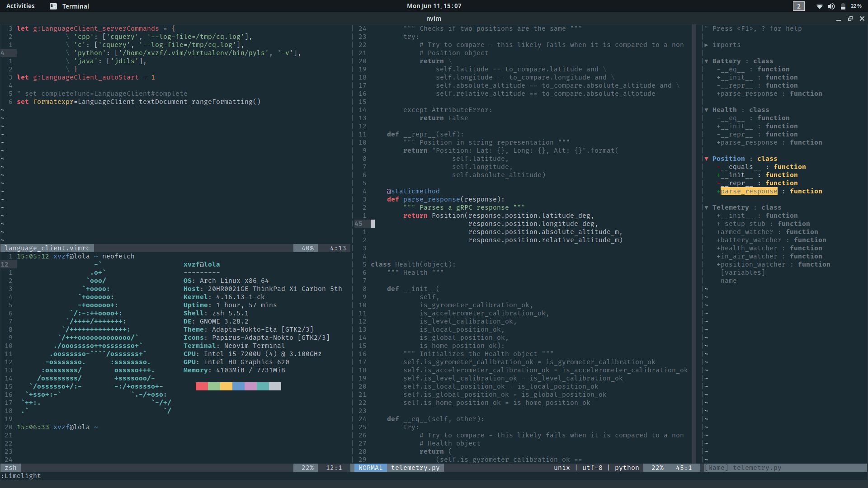Select the parse_response function under Position class
Screen dimensions: 868x488
748,191
